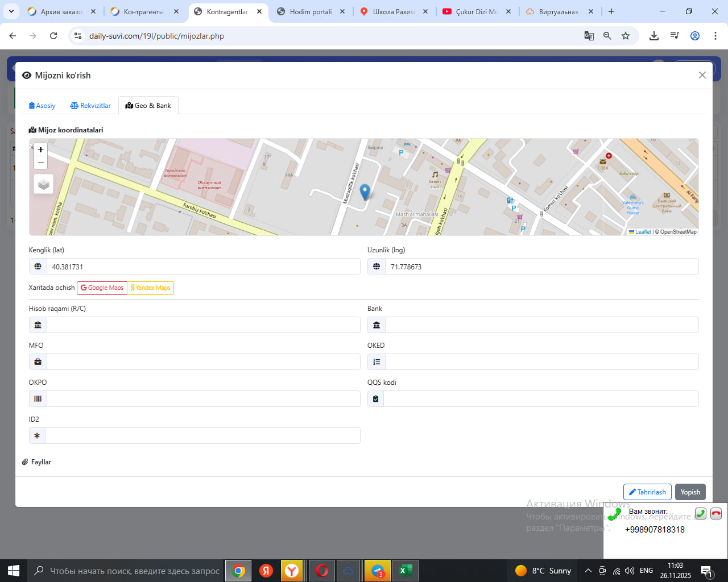
Task: Accept the incoming call with green phone
Action: coord(701,513)
